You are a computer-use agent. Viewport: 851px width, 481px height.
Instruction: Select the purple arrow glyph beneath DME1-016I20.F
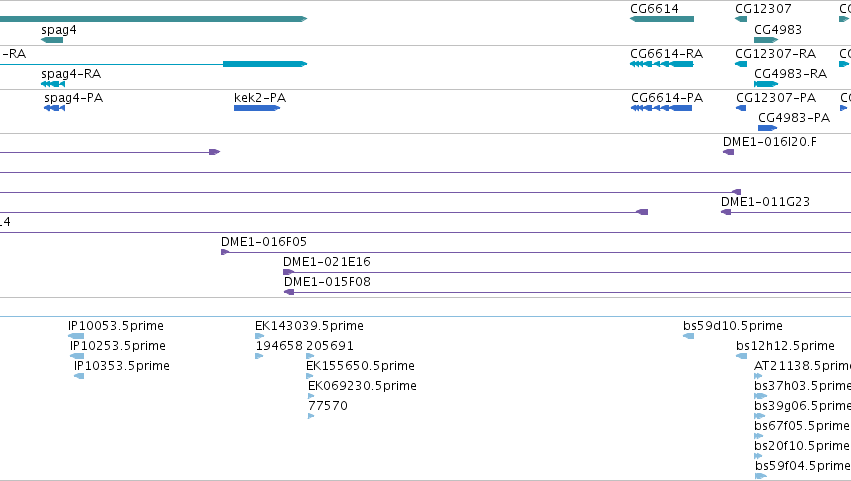click(728, 152)
